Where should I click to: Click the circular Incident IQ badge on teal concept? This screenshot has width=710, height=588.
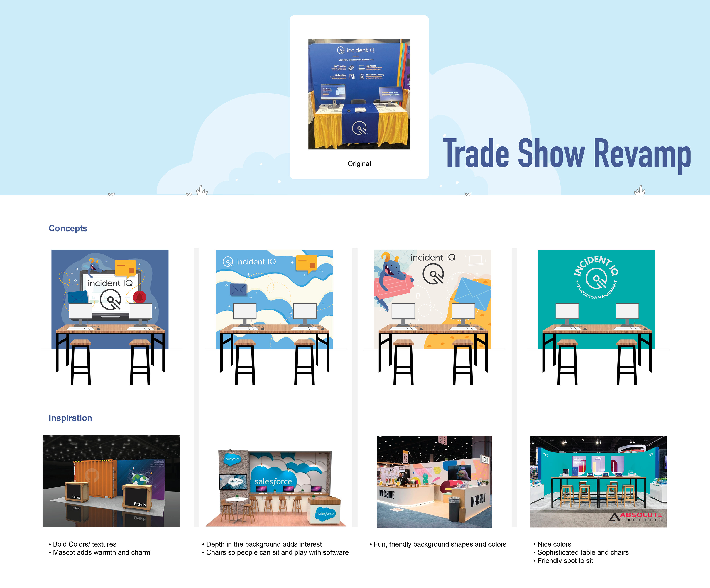point(596,278)
